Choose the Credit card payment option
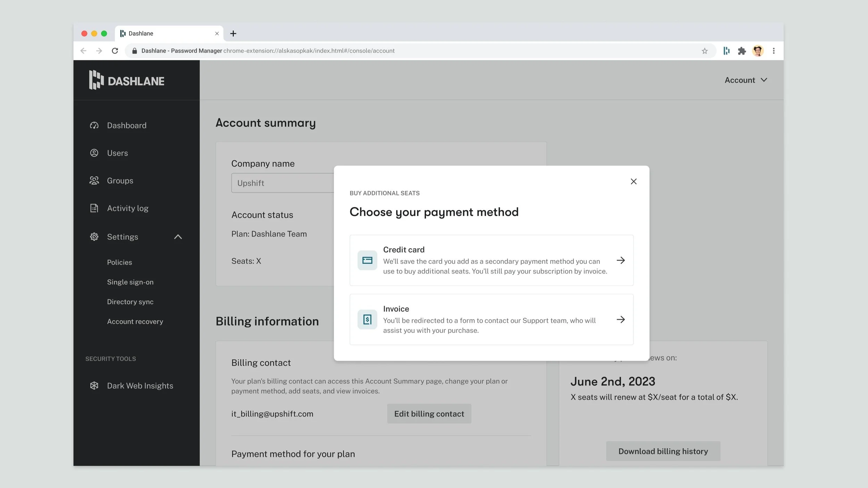The width and height of the screenshot is (868, 488). click(491, 260)
